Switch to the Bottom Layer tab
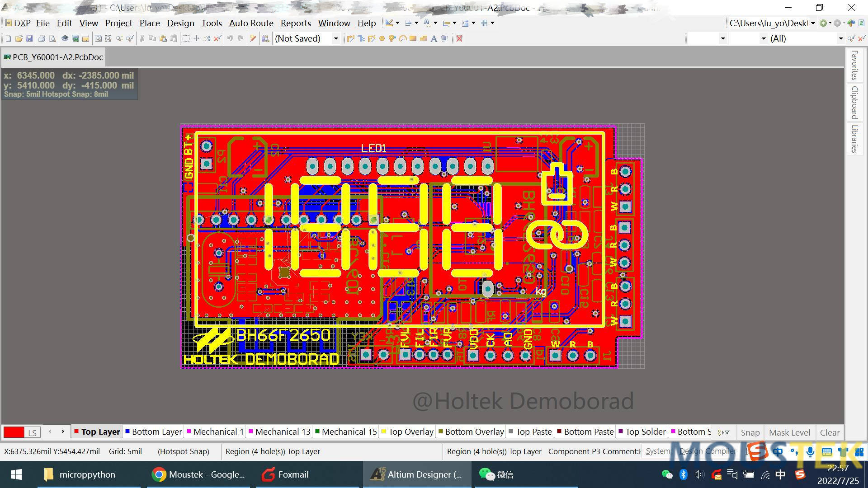 point(153,432)
